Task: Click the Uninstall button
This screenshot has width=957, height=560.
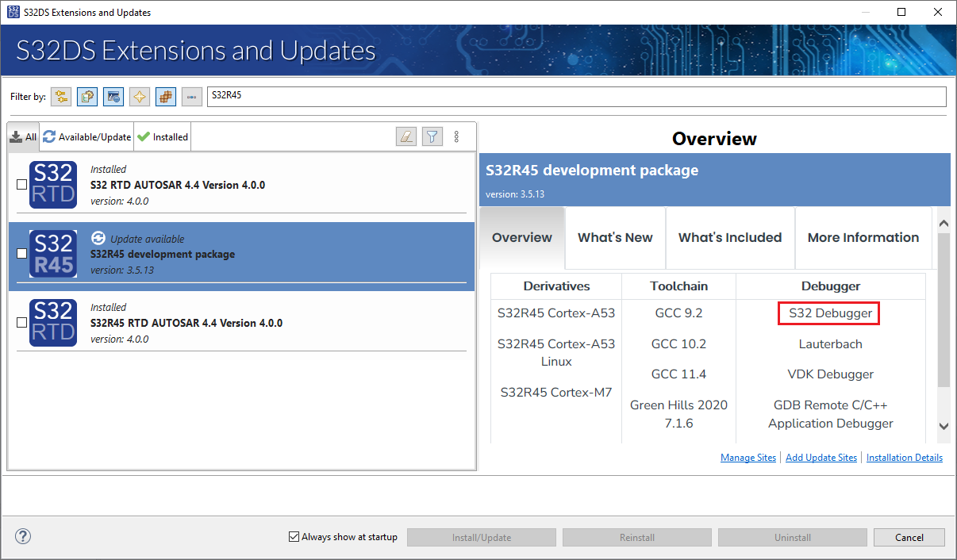Action: click(792, 537)
